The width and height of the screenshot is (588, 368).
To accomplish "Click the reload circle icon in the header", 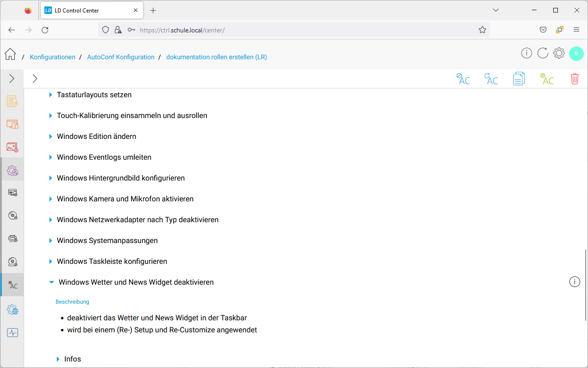I will click(543, 53).
